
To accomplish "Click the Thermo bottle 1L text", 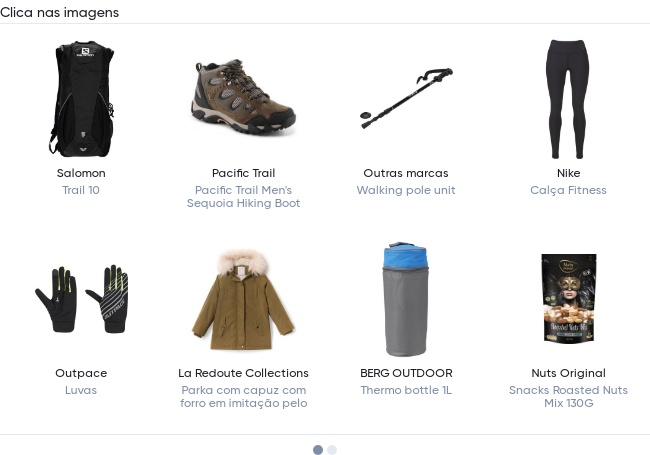I will pyautogui.click(x=406, y=390).
